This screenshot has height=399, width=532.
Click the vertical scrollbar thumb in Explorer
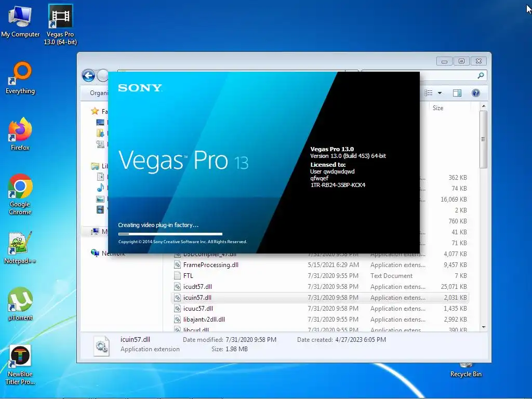tap(484, 139)
